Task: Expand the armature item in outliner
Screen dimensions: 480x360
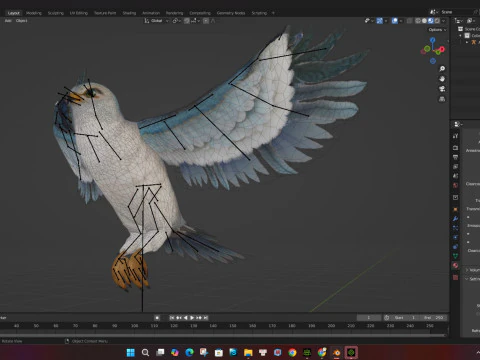Action: [467, 42]
